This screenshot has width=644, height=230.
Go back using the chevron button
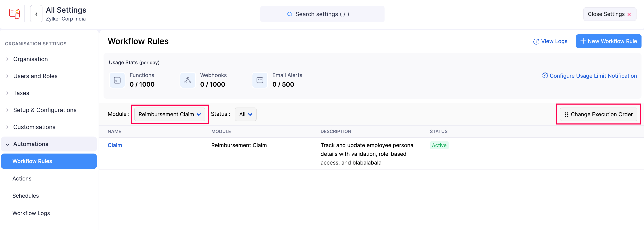pyautogui.click(x=36, y=14)
